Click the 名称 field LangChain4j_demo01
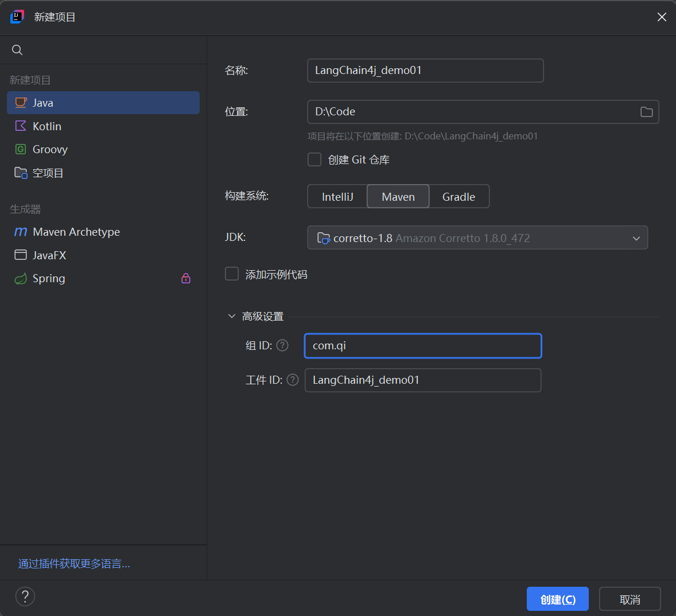The width and height of the screenshot is (676, 616). coord(426,71)
